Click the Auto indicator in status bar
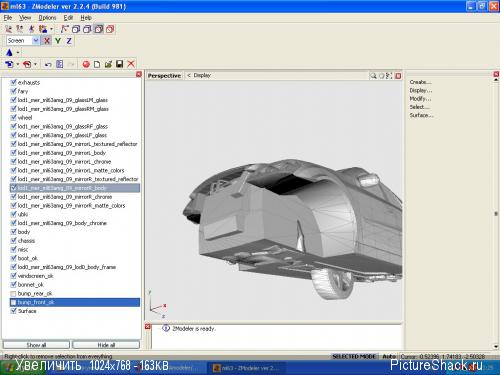Image resolution: width=500 pixels, height=375 pixels. 389,356
